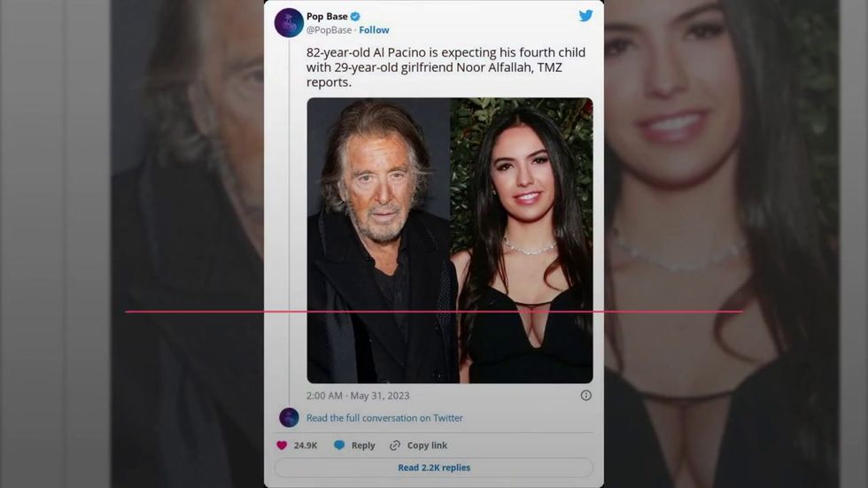Open the Pop Base profile avatar
The width and height of the screenshot is (868, 488).
point(289,23)
